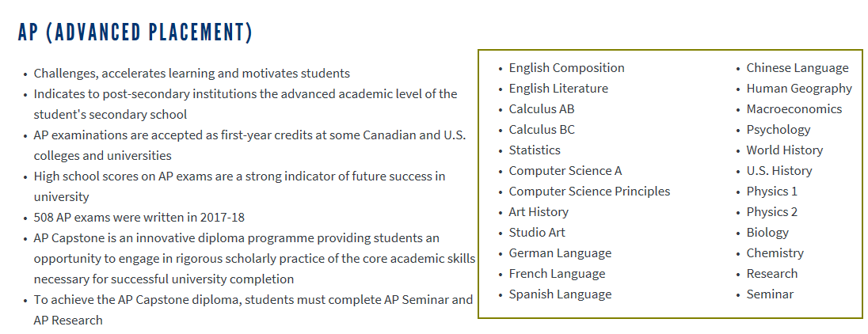
Task: Click the Calculus BC course entry
Action: (x=542, y=130)
